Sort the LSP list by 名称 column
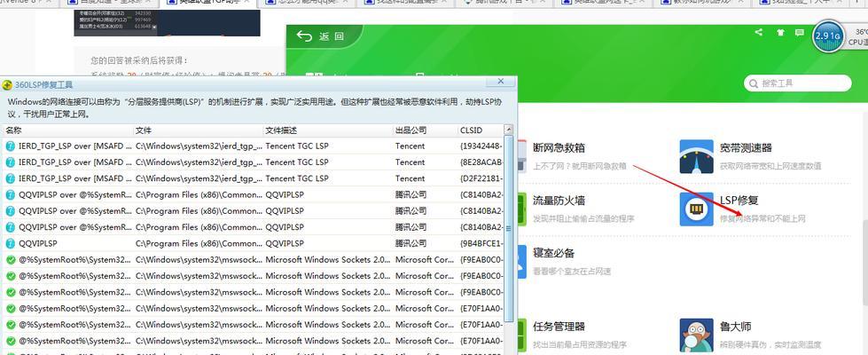The height and width of the screenshot is (355, 868). pyautogui.click(x=67, y=130)
